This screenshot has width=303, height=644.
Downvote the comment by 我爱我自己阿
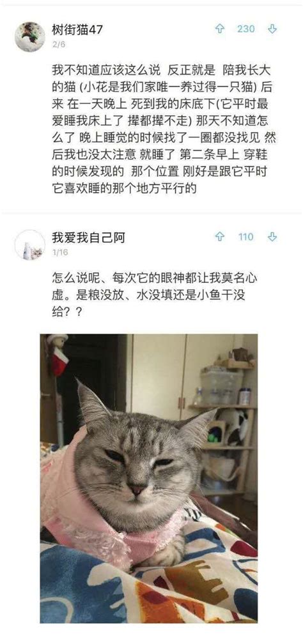272,237
